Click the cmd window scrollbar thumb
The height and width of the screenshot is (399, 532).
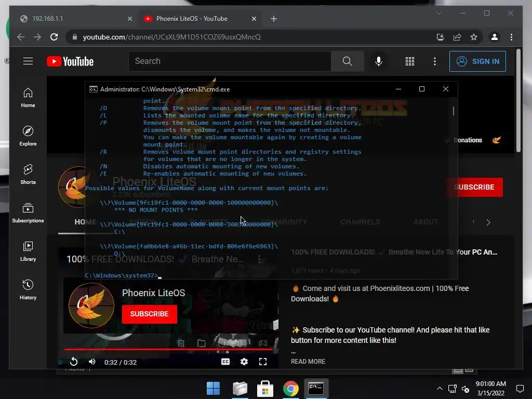[x=453, y=111]
